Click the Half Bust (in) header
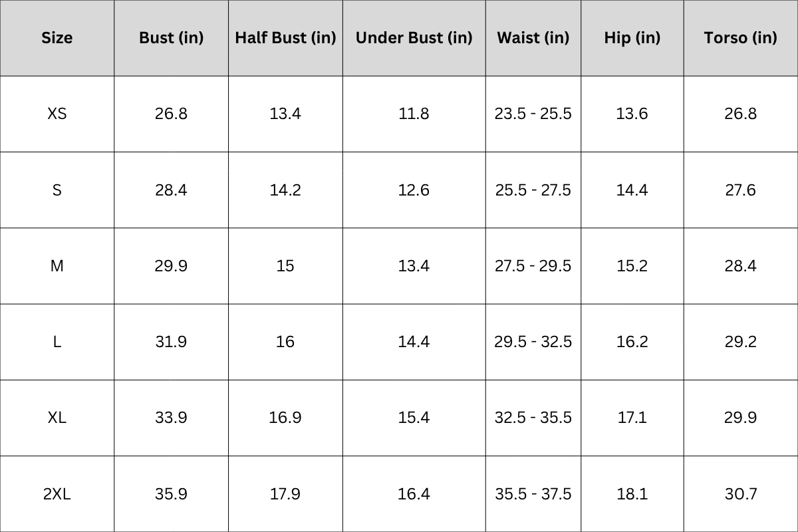 pyautogui.click(x=285, y=38)
